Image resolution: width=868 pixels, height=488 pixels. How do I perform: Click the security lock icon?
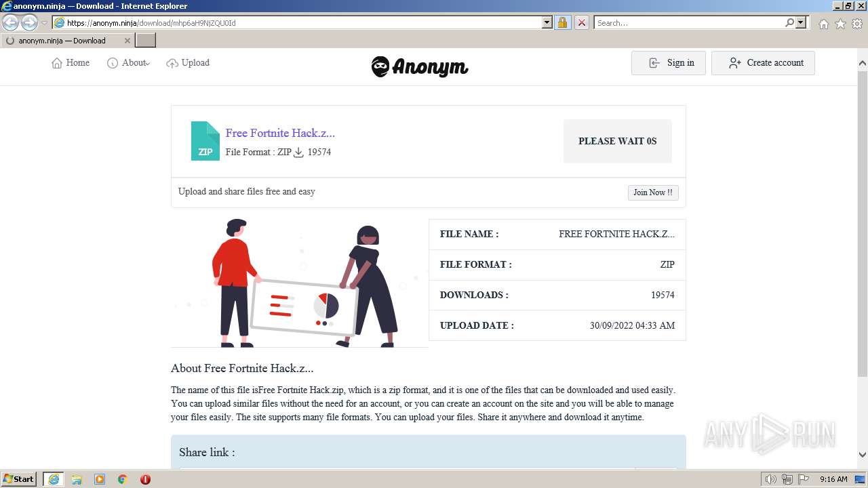562,22
